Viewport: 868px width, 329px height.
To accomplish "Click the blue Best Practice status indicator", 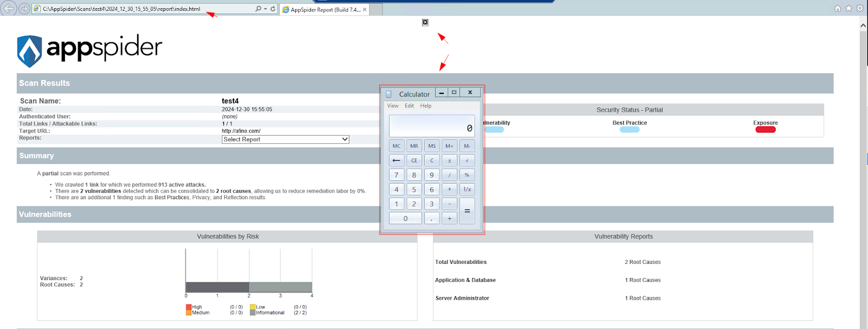I will point(629,130).
